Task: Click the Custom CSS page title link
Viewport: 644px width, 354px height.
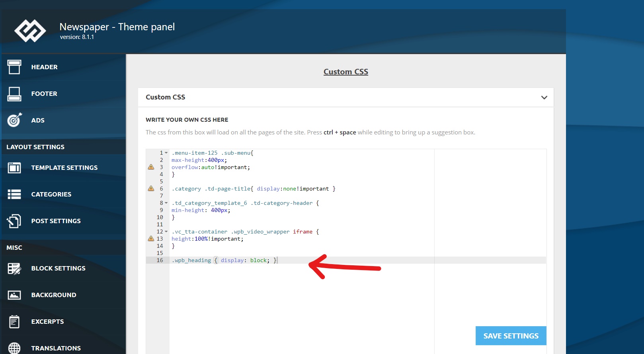Action: click(x=346, y=72)
